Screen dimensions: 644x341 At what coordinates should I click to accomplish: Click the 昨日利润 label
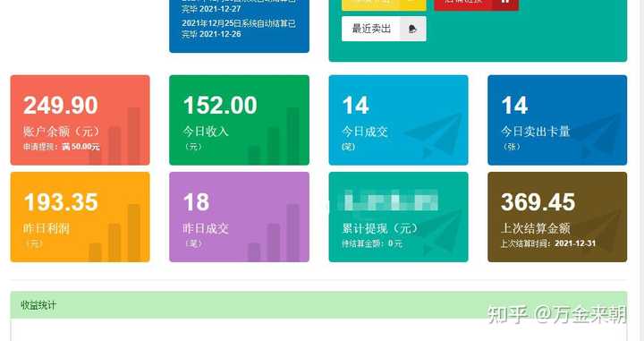(46, 228)
